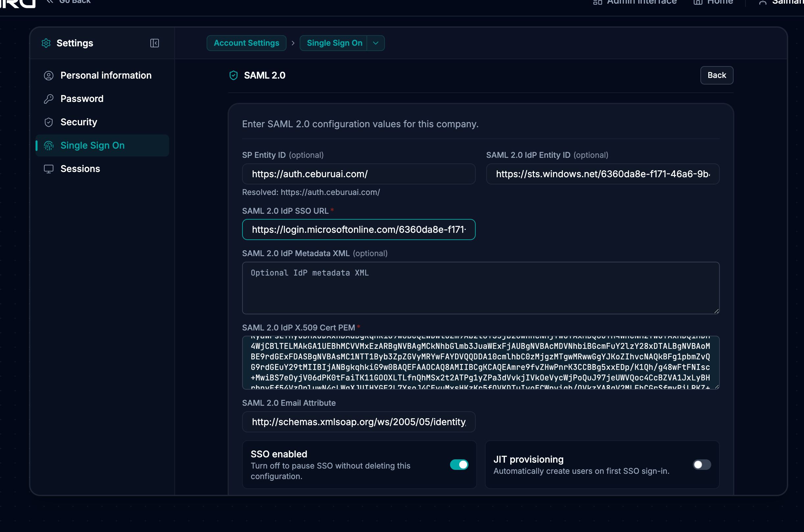The width and height of the screenshot is (804, 532).
Task: Focus the SAML 2.0 IdP Entity ID field
Action: (603, 174)
